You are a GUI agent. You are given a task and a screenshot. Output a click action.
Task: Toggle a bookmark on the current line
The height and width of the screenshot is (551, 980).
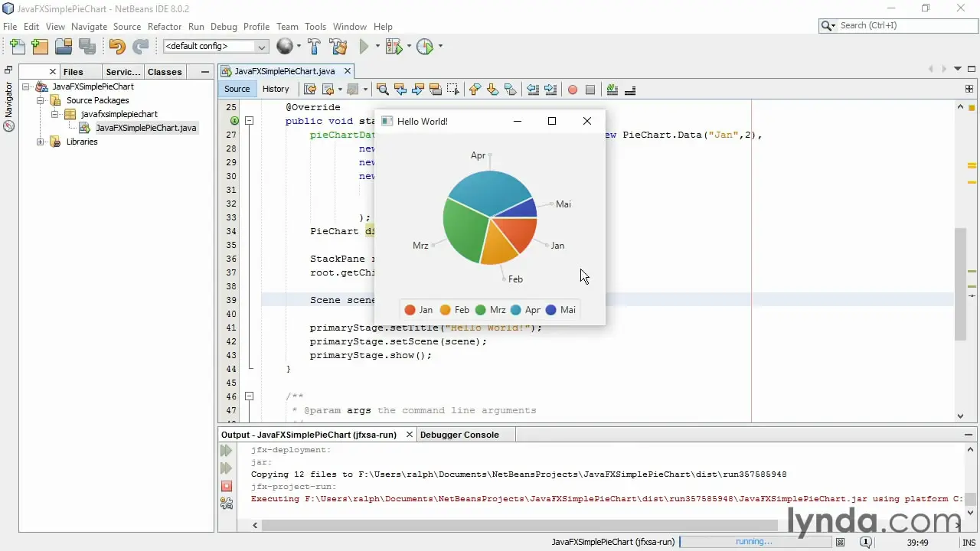click(x=510, y=90)
